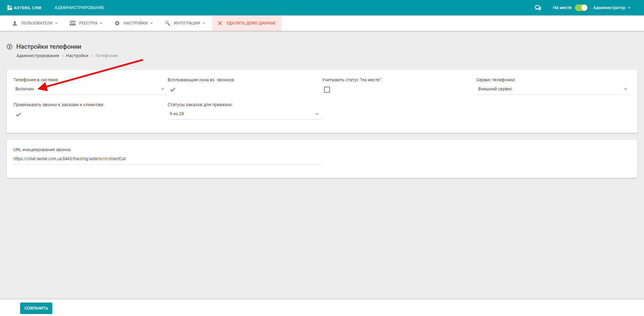This screenshot has width=644, height=316.
Task: Click the Реестры registry grid icon
Action: tap(72, 23)
